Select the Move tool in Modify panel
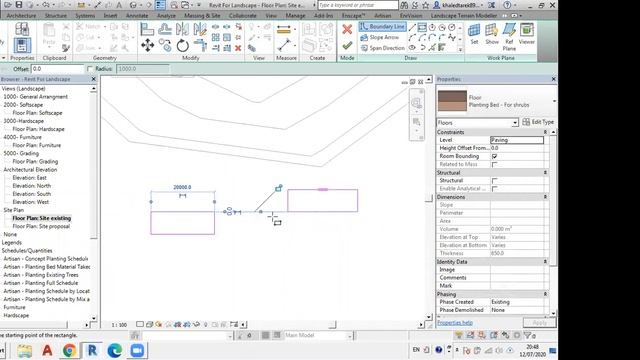 [147, 45]
